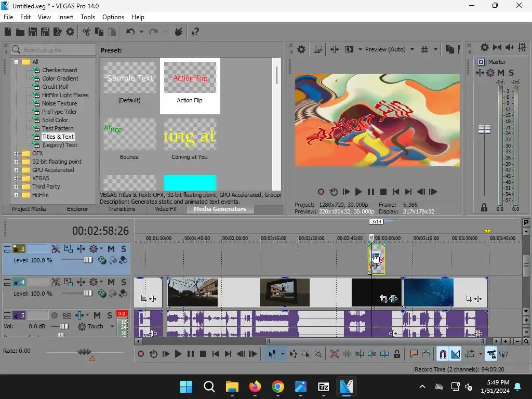Insert a marker from the timeline toolbar
This screenshot has width=532, height=399.
coord(414,354)
